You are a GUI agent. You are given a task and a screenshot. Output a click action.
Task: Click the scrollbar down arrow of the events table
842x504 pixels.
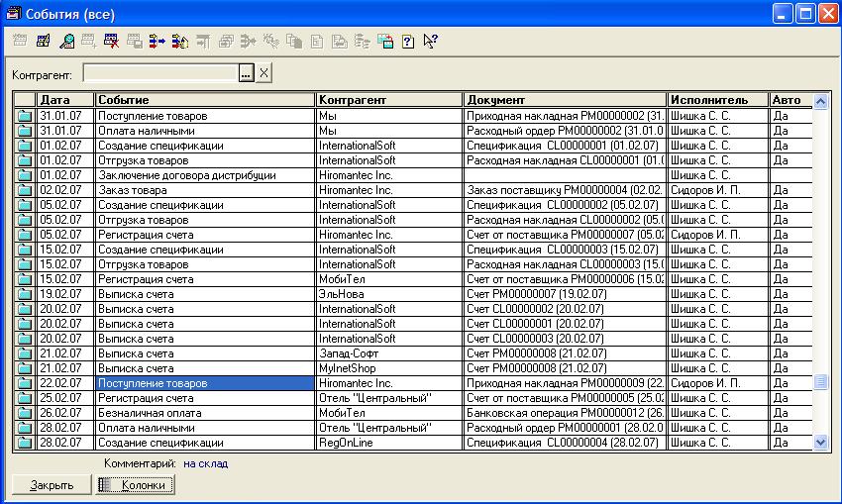[820, 443]
